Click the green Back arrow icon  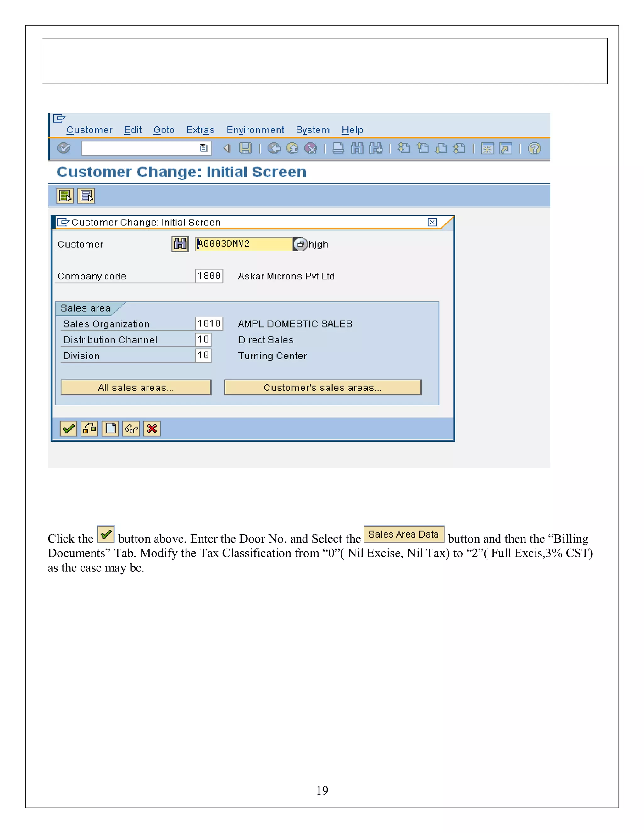[274, 148]
